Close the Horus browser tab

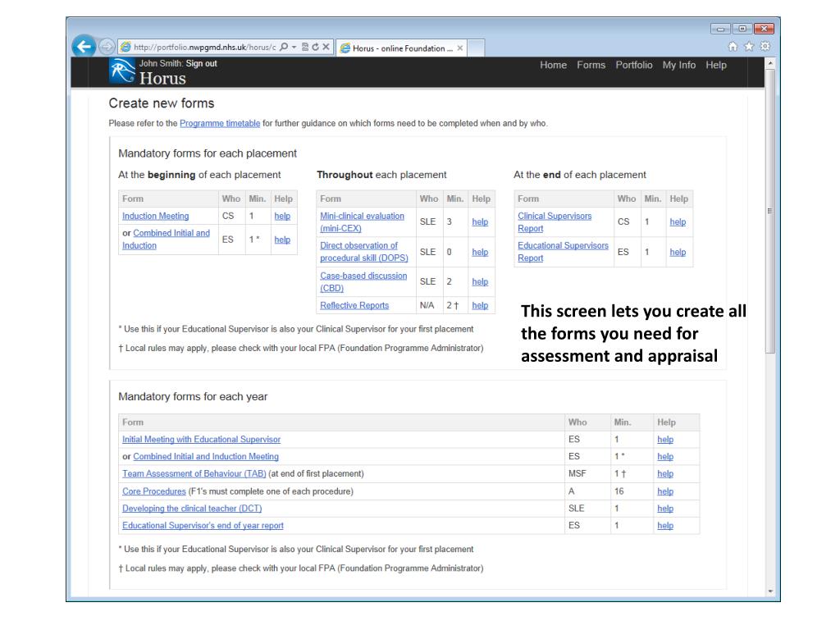click(x=459, y=48)
